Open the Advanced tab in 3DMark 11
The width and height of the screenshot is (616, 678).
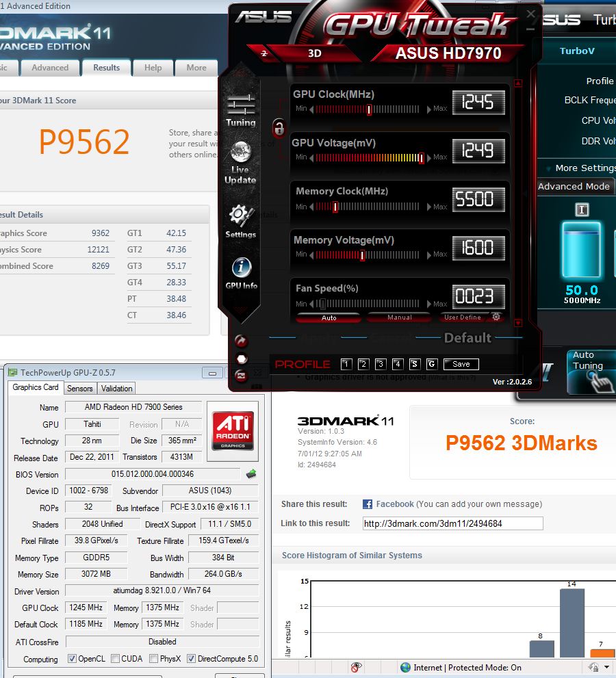click(50, 68)
